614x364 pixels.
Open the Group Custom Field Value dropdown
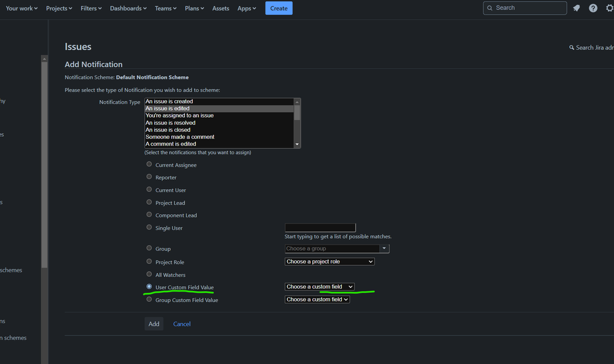pyautogui.click(x=317, y=300)
